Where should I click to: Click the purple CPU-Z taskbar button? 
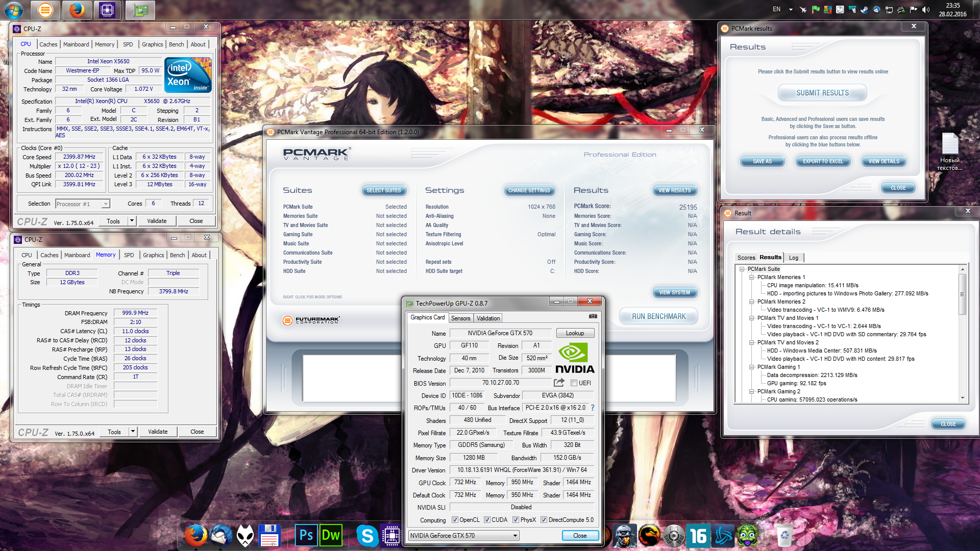coord(107,10)
